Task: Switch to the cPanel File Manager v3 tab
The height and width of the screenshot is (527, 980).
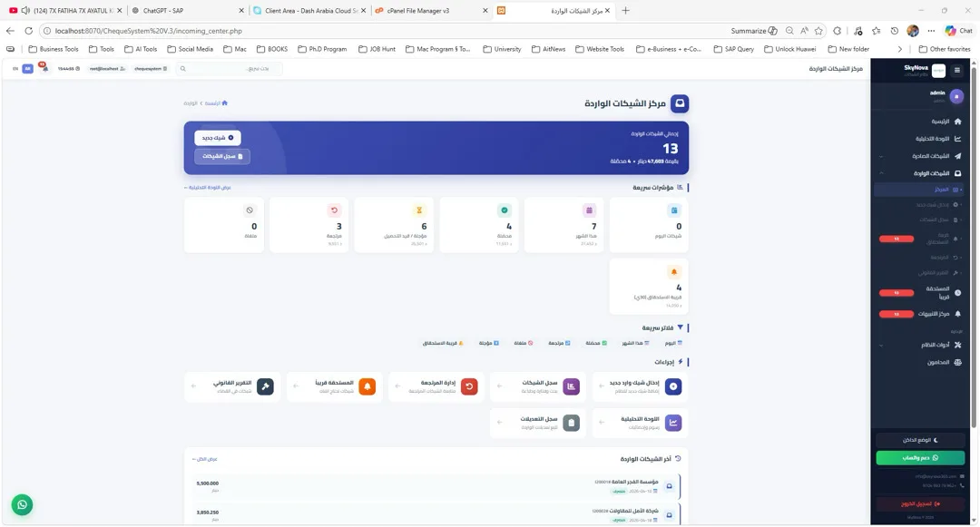Action: pos(431,11)
